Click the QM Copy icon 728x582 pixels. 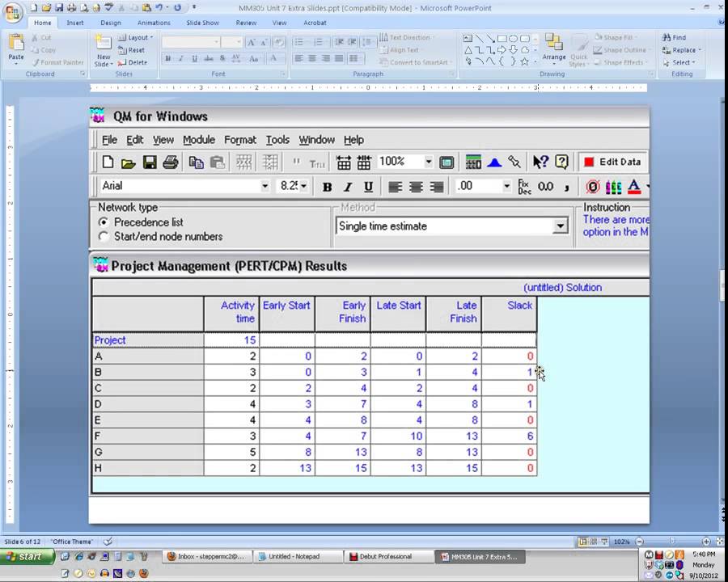point(196,162)
